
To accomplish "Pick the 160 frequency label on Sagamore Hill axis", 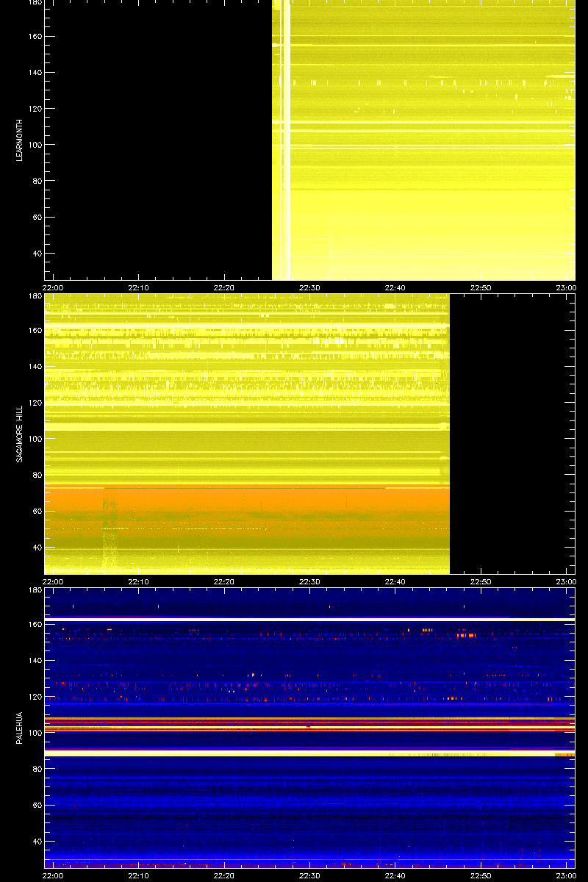I will (35, 330).
